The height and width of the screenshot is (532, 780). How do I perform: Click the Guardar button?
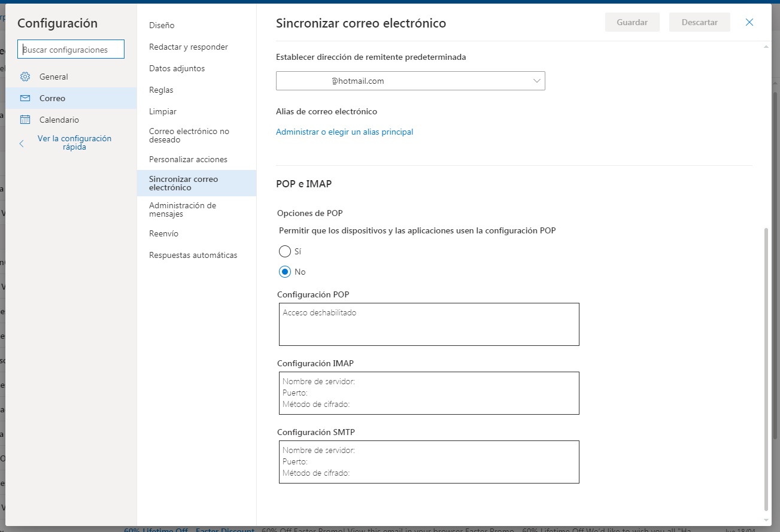pyautogui.click(x=632, y=22)
